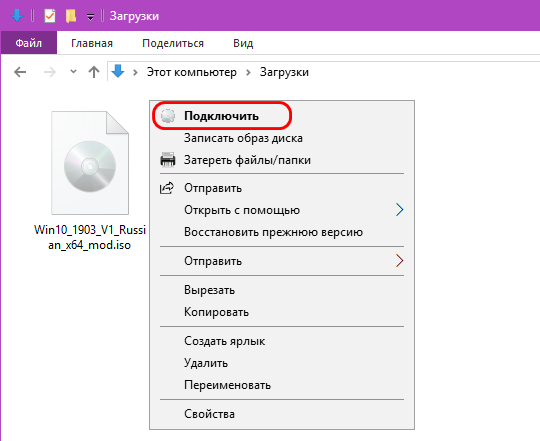Choose Восстановить прежнюю версию

282,232
